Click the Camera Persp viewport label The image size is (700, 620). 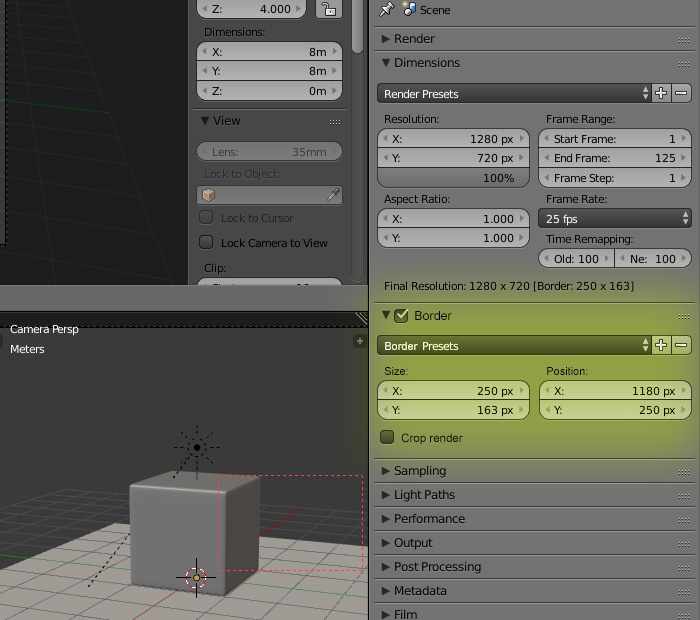click(44, 329)
